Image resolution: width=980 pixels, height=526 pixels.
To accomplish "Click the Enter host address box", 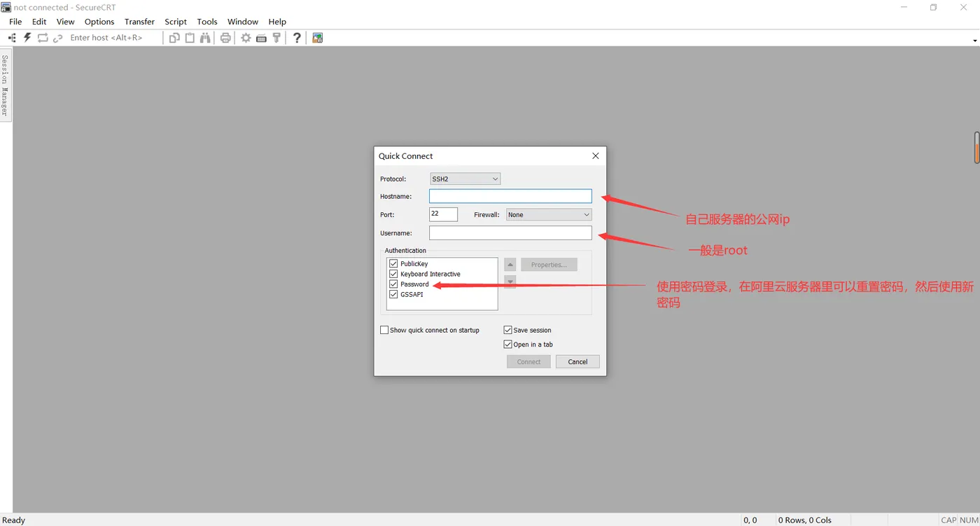I will tap(114, 38).
